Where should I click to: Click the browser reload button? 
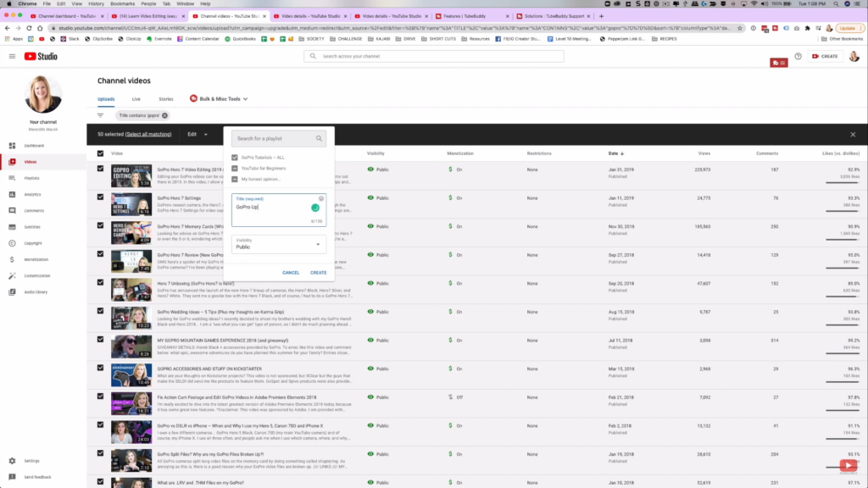[x=29, y=28]
